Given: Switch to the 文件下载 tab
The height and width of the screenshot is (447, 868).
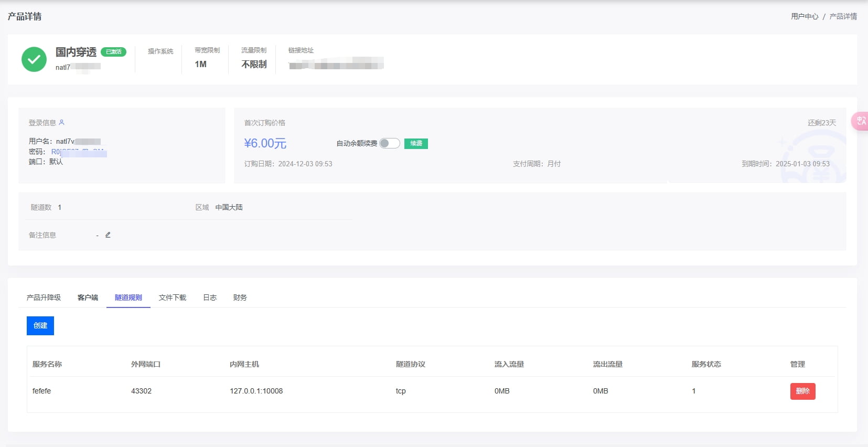Looking at the screenshot, I should click(x=173, y=297).
